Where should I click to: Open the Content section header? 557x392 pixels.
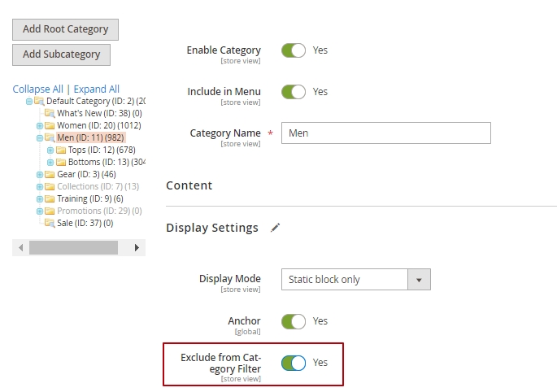189,185
